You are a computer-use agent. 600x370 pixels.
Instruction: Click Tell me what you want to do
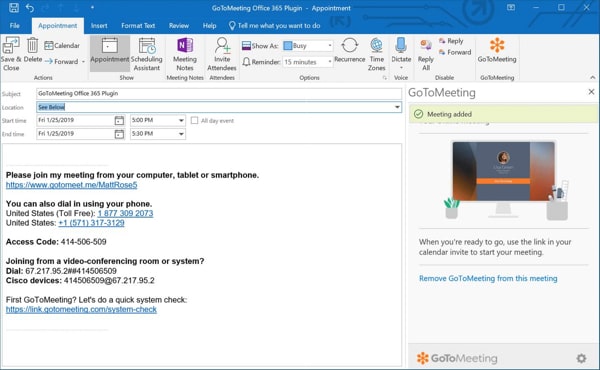(x=274, y=26)
